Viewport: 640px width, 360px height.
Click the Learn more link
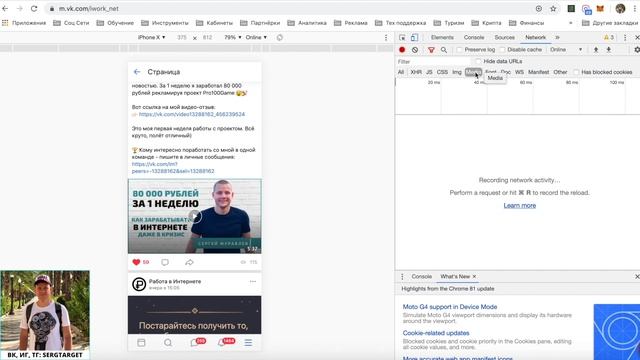(x=520, y=205)
